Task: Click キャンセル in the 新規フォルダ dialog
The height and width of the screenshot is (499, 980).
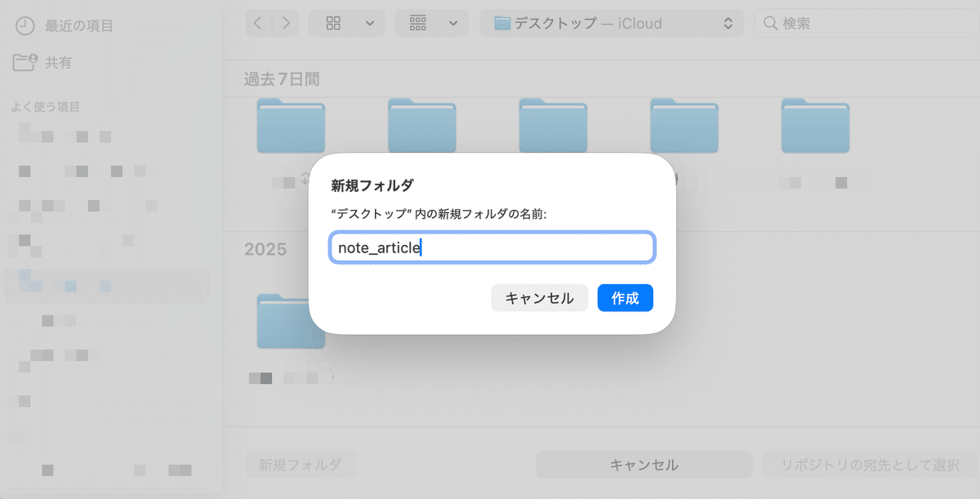Action: [539, 298]
